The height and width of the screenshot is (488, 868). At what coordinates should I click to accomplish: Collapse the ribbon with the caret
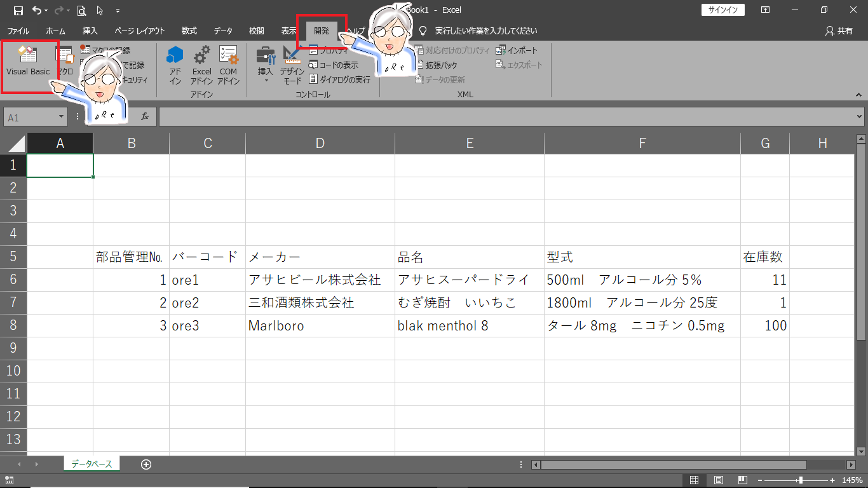click(858, 95)
